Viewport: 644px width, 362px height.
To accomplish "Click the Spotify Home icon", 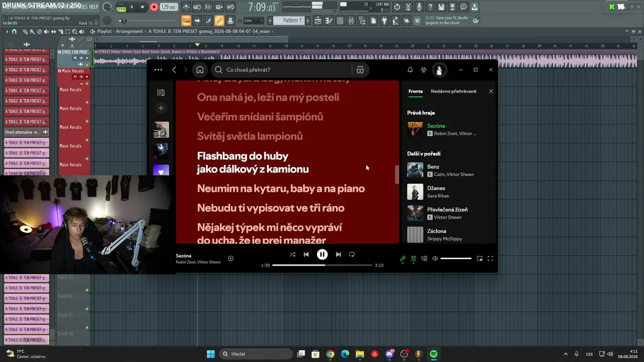I will coord(200,70).
